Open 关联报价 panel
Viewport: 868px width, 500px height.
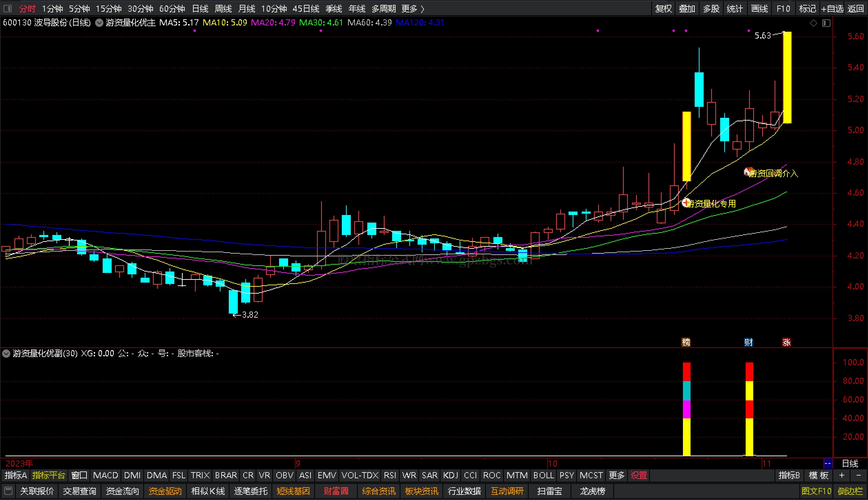click(37, 491)
